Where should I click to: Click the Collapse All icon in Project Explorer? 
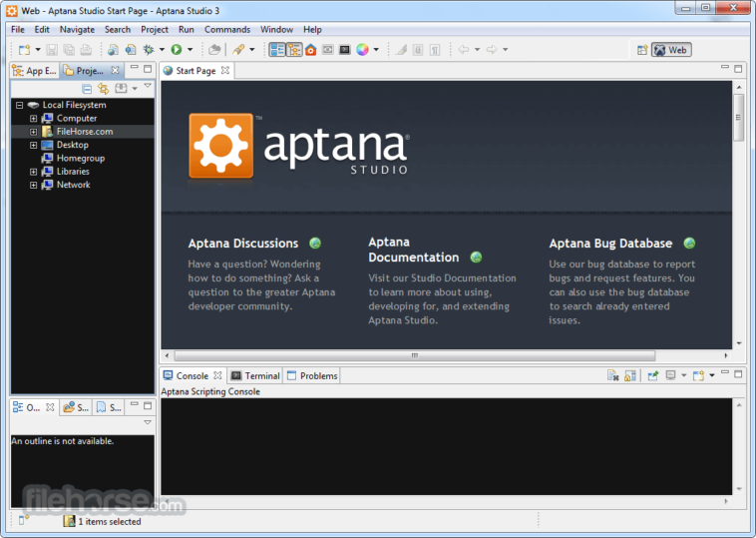point(87,89)
